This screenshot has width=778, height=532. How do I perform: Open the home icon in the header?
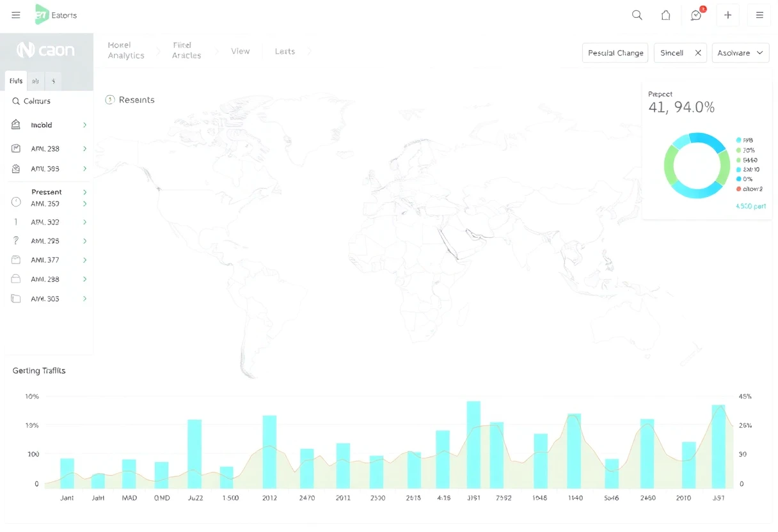coord(665,15)
